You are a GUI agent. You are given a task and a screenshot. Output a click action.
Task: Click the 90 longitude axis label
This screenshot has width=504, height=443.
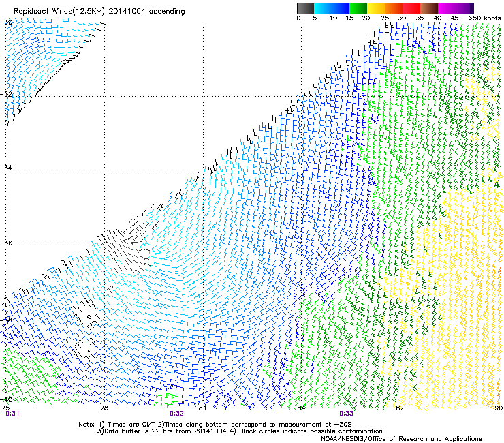pos(499,408)
